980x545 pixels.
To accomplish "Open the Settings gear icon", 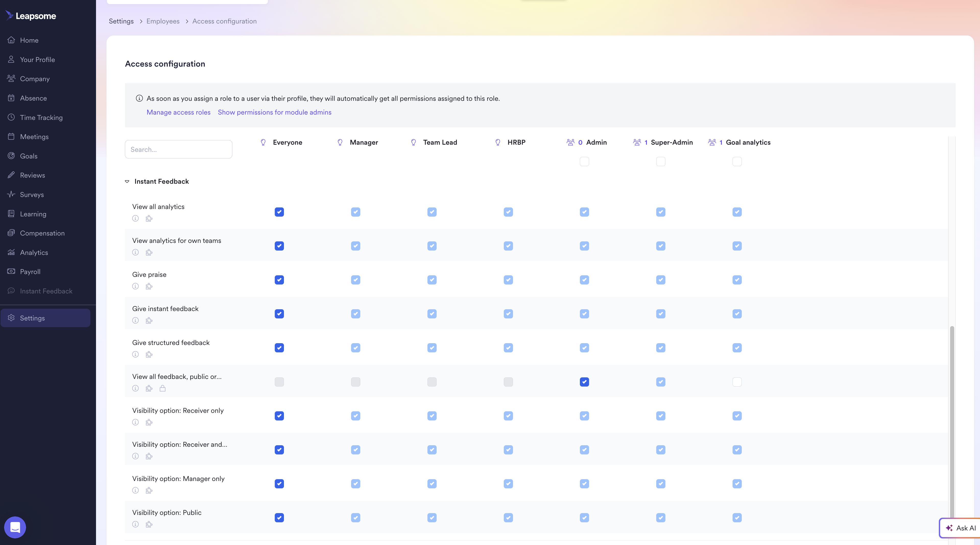I will tap(11, 318).
